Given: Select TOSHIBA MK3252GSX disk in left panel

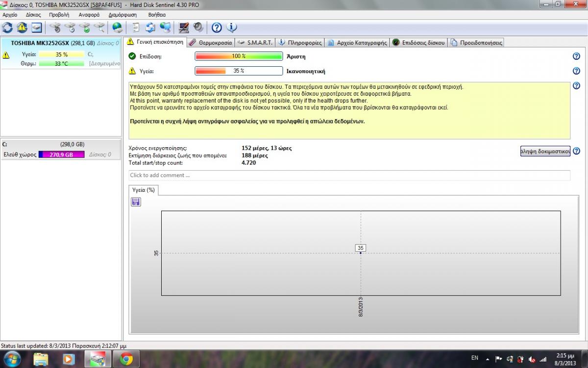Looking at the screenshot, I should [61, 53].
